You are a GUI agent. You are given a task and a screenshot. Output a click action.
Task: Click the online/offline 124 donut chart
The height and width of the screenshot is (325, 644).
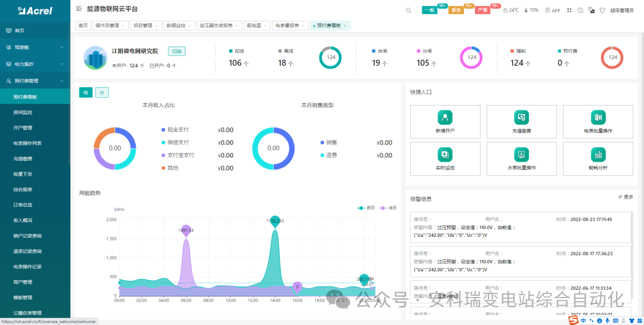tap(330, 58)
